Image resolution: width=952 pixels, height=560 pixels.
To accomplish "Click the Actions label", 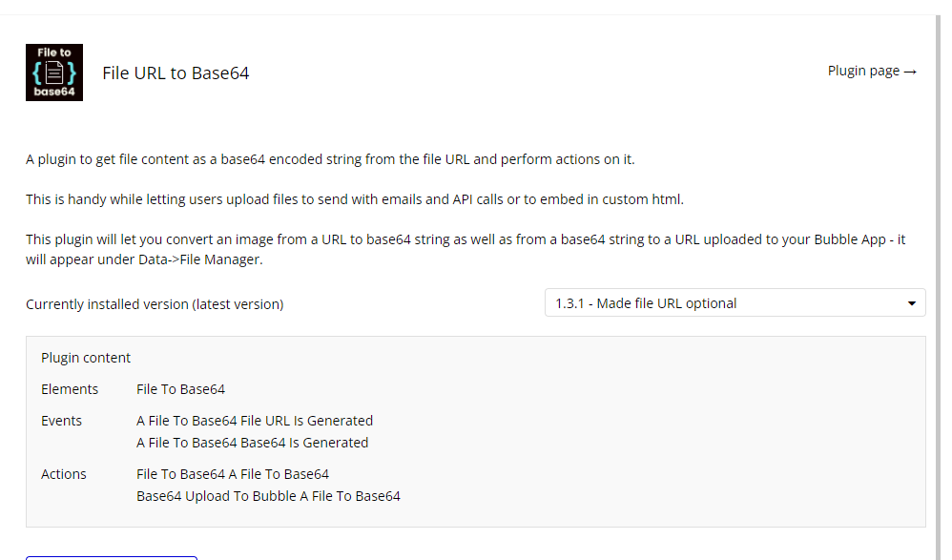I will (64, 474).
